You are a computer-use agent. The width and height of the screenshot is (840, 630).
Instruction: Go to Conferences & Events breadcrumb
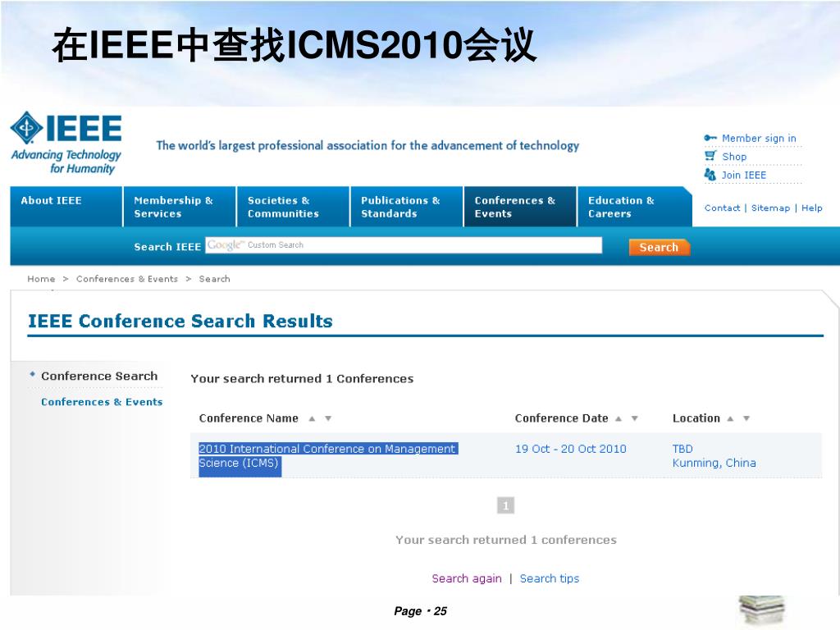[127, 279]
